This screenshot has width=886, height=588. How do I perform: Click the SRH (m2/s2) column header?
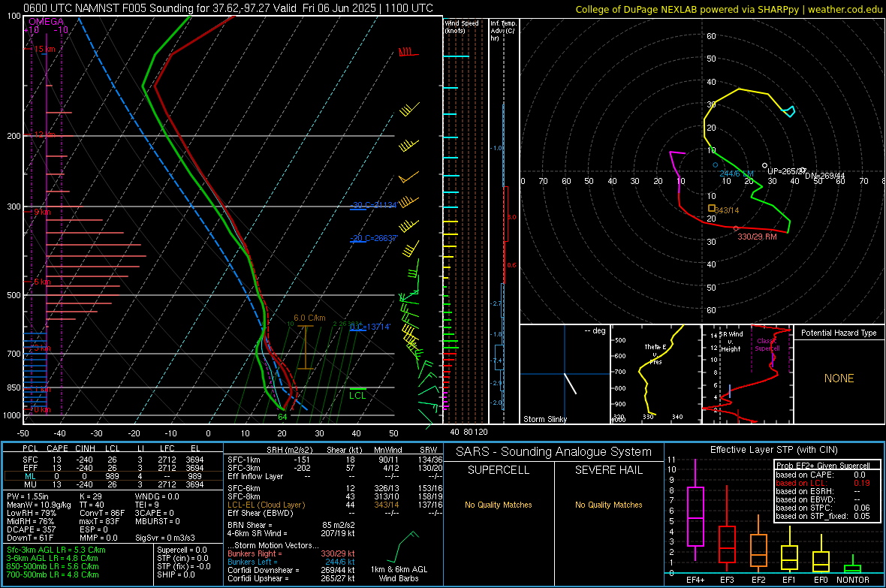pyautogui.click(x=289, y=450)
